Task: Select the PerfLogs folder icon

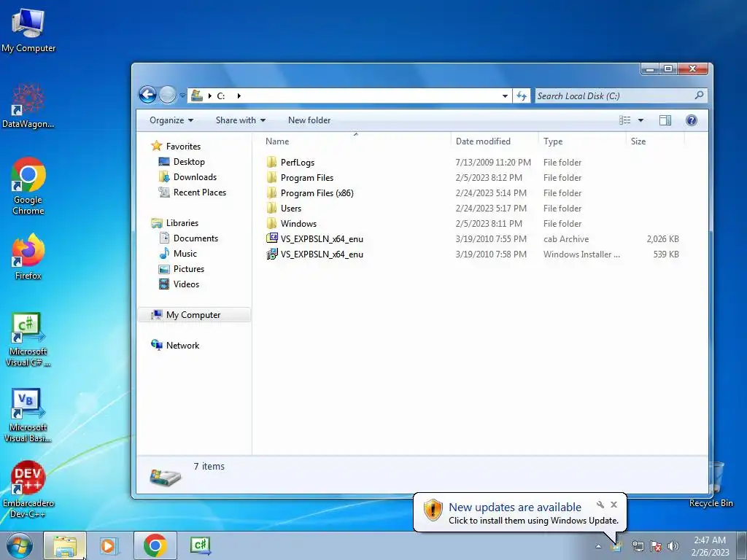Action: (x=271, y=163)
